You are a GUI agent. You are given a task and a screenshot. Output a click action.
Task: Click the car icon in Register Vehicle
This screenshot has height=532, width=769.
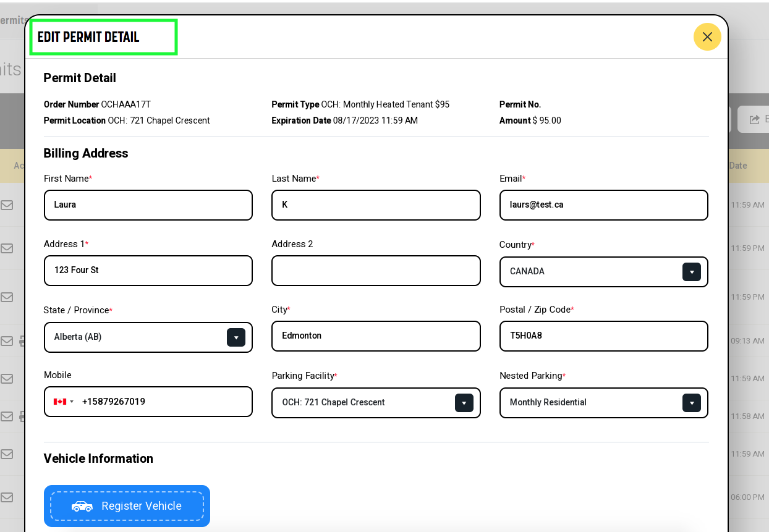[x=82, y=506]
